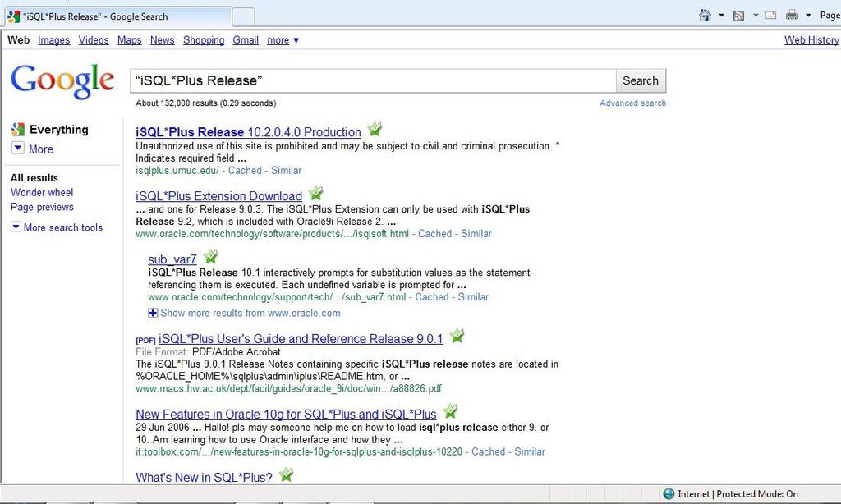Click inside the Google search box
The height and width of the screenshot is (504, 841).
click(x=373, y=80)
